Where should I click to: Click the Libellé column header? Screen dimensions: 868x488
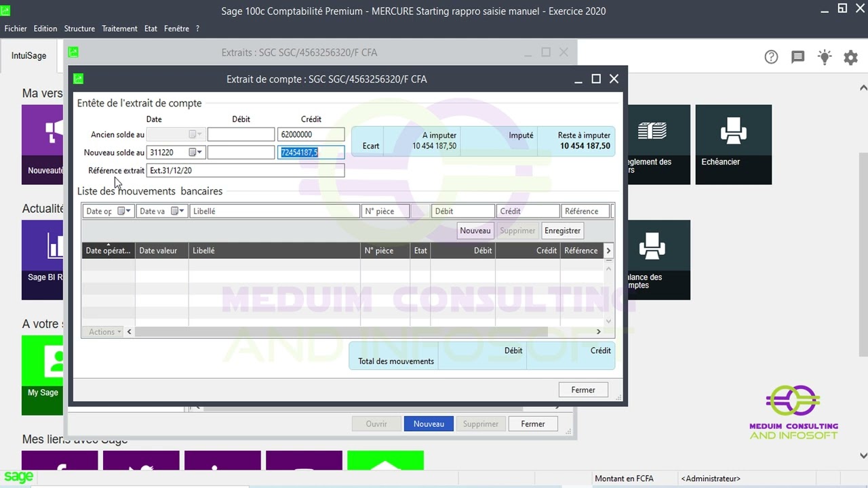[274, 251]
